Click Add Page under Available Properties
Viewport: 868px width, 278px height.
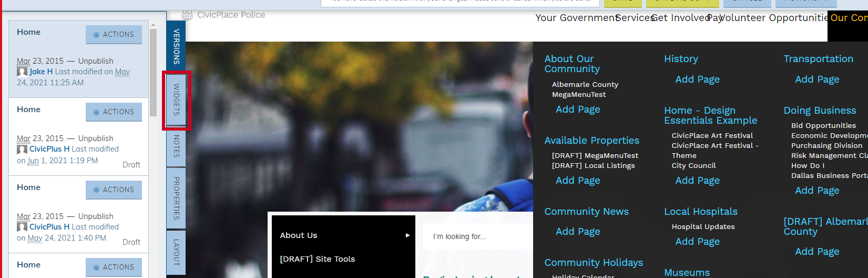(x=578, y=181)
